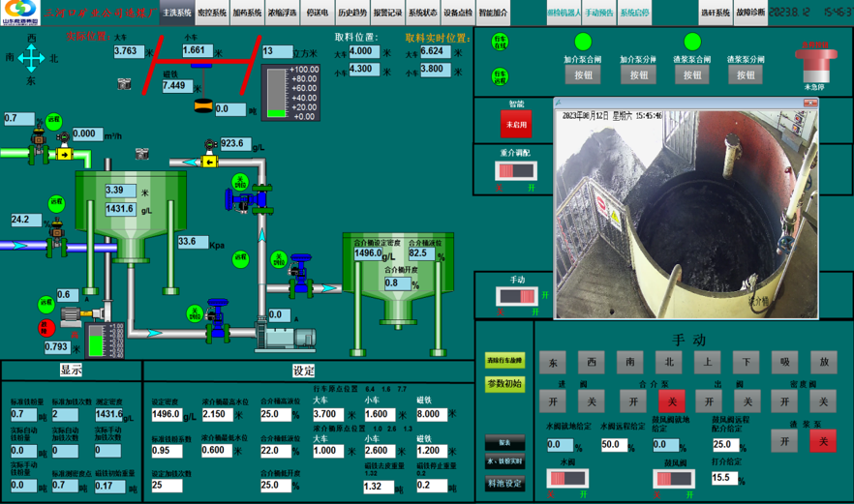This screenshot has width=854, height=504.
Task: Select the large pump motor at pipeline bottom
Action: (x=290, y=336)
